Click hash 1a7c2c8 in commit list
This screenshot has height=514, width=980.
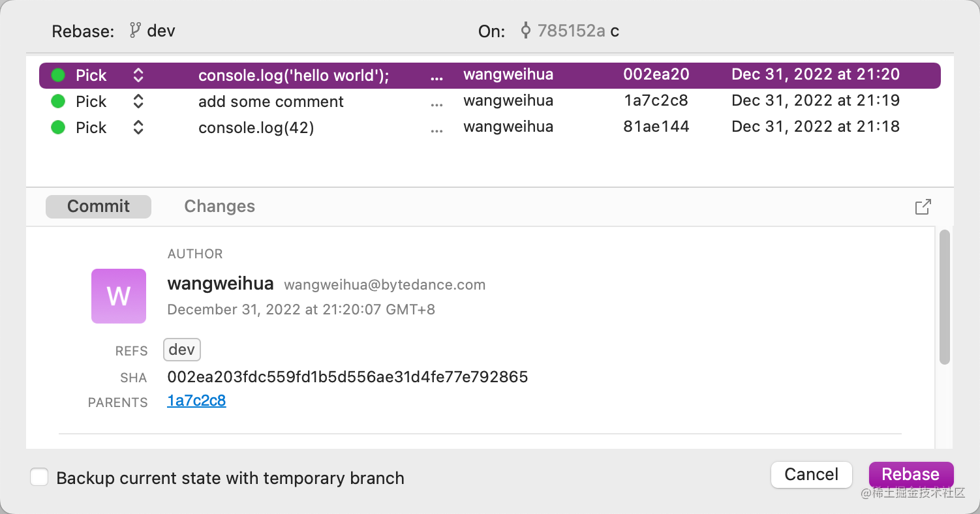tap(656, 100)
